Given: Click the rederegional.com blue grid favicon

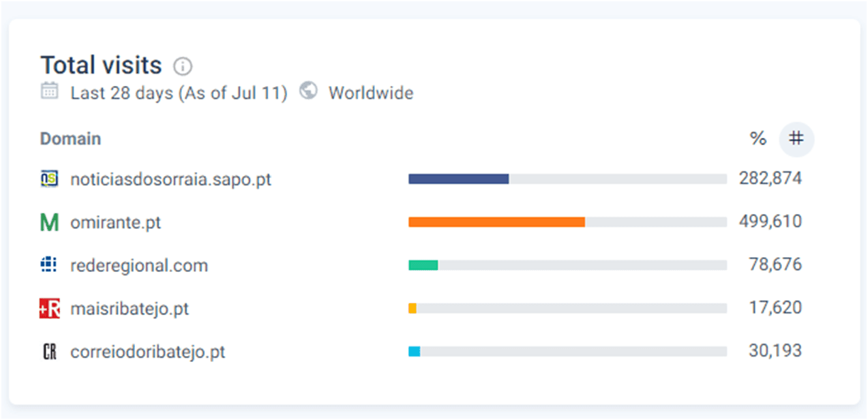Looking at the screenshot, I should pyautogui.click(x=49, y=265).
